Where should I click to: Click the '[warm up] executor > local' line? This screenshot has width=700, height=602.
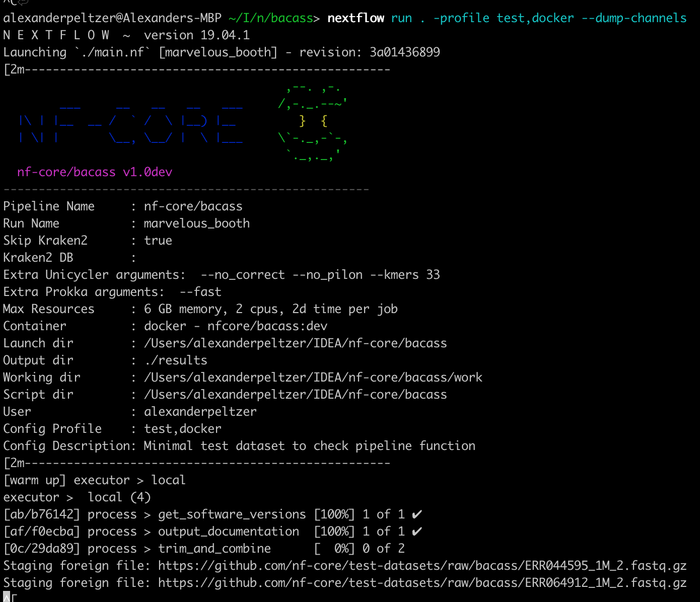point(95,480)
